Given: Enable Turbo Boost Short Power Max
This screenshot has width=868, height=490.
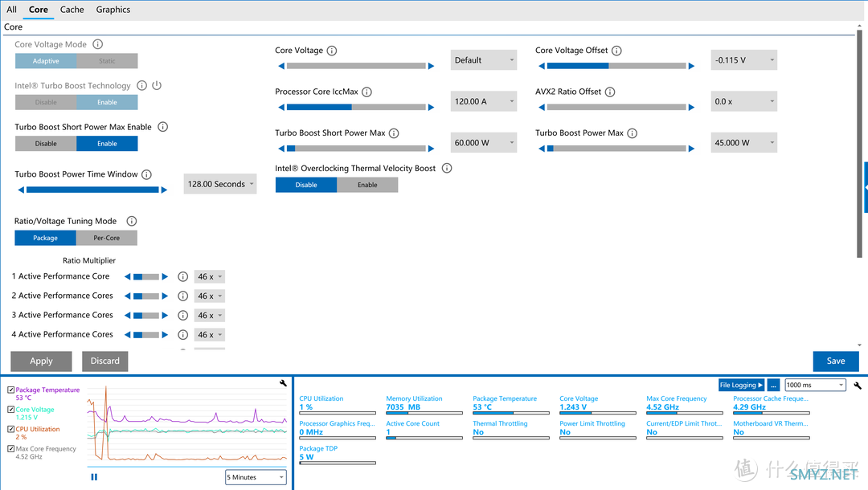Looking at the screenshot, I should [107, 143].
